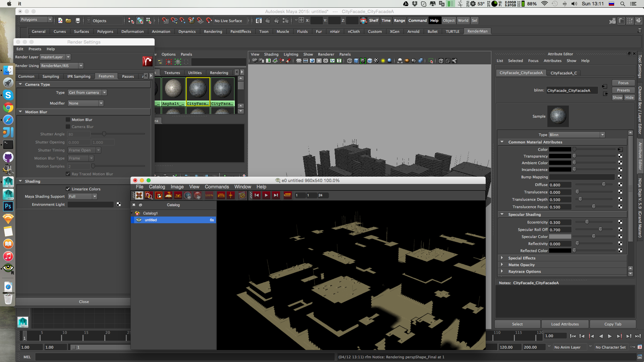Screen dimensions: 644x362
Task: Collapse the Motion Blur section
Action: [x=20, y=112]
